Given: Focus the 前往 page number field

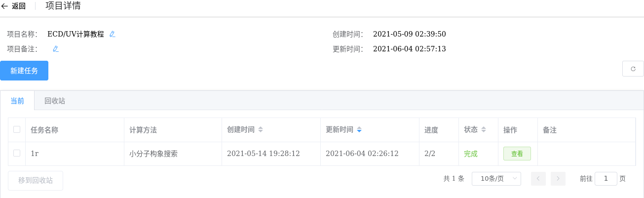Looking at the screenshot, I should pos(606,179).
